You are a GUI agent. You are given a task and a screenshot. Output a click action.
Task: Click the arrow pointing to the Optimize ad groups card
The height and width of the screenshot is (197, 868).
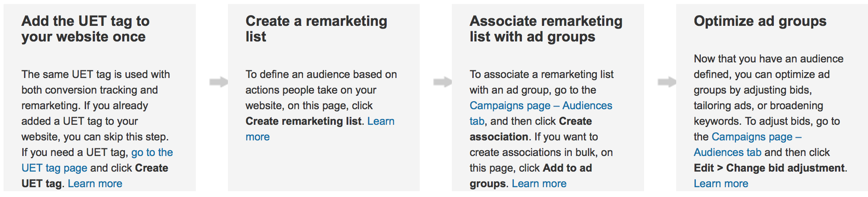667,82
